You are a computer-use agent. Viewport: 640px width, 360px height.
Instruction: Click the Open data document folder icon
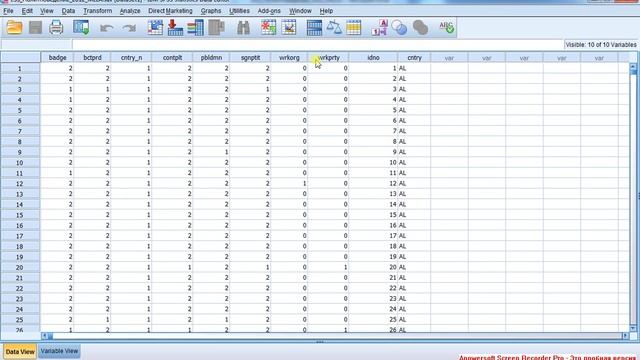(14, 27)
